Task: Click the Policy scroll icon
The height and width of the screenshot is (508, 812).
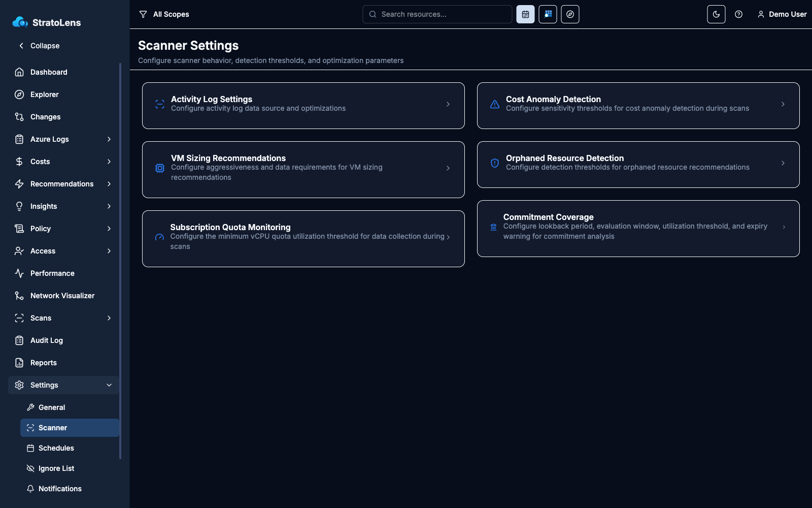Action: pyautogui.click(x=19, y=229)
